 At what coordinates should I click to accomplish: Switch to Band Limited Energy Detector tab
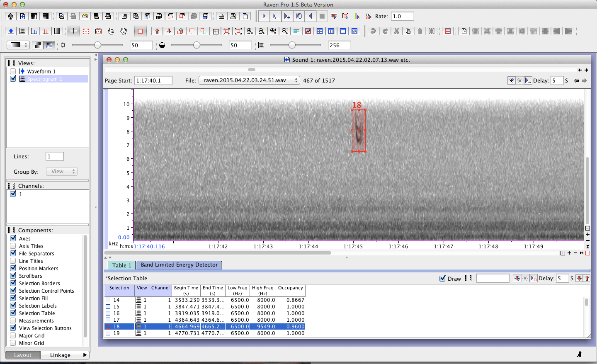click(x=179, y=265)
